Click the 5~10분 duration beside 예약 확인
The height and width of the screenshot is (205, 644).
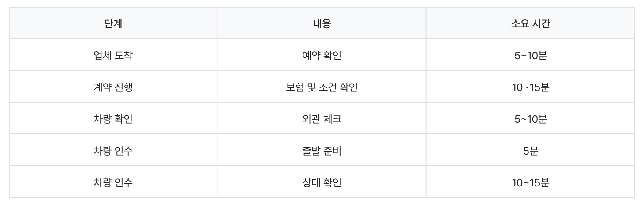click(x=530, y=55)
